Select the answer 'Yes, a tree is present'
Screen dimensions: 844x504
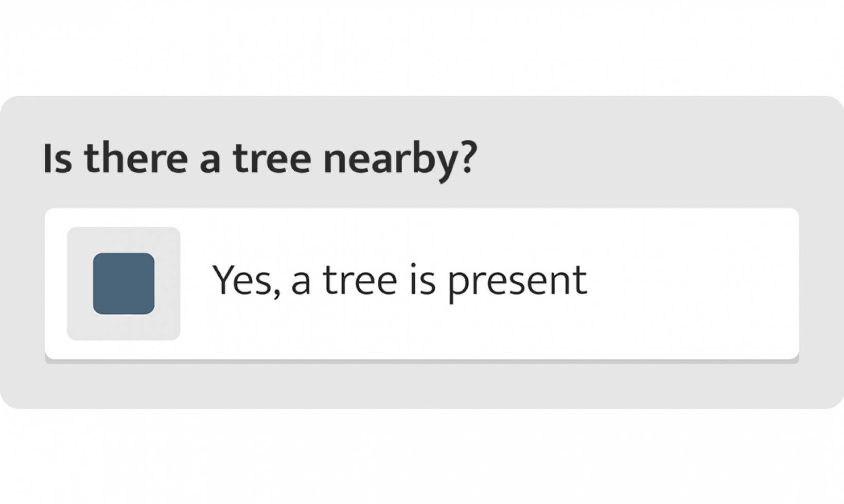point(400,280)
